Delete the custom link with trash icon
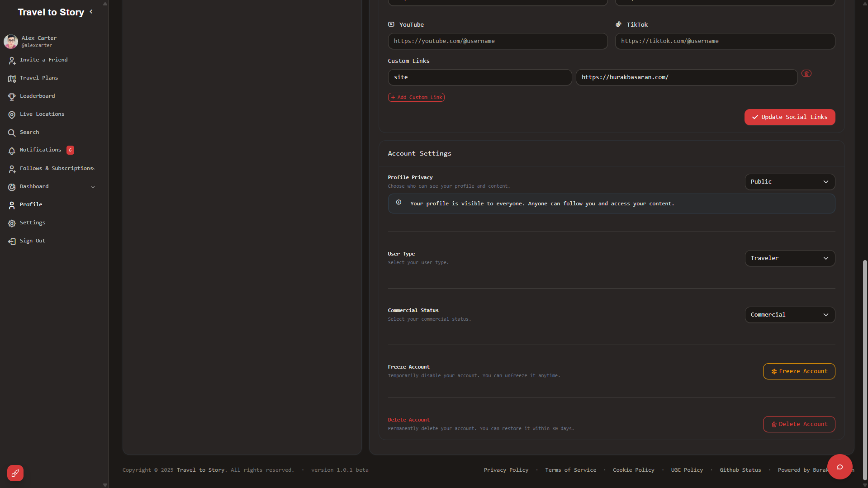 point(806,73)
